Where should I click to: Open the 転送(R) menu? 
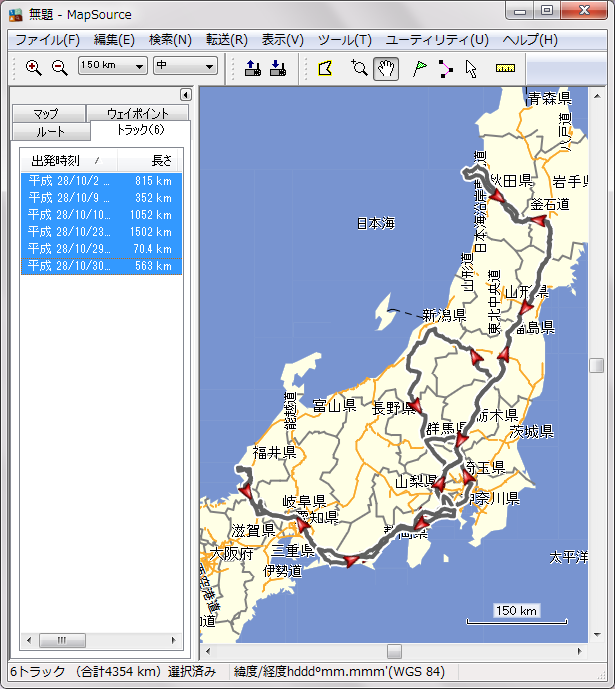click(x=227, y=40)
